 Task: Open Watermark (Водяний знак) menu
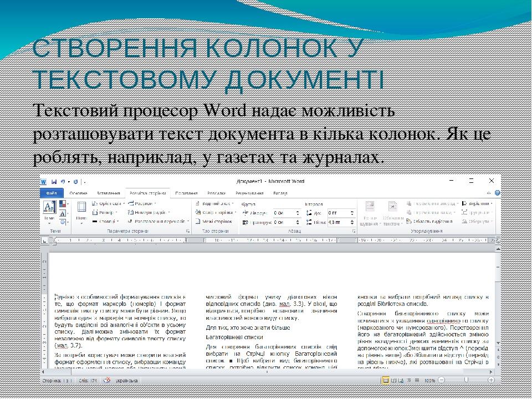coord(215,203)
